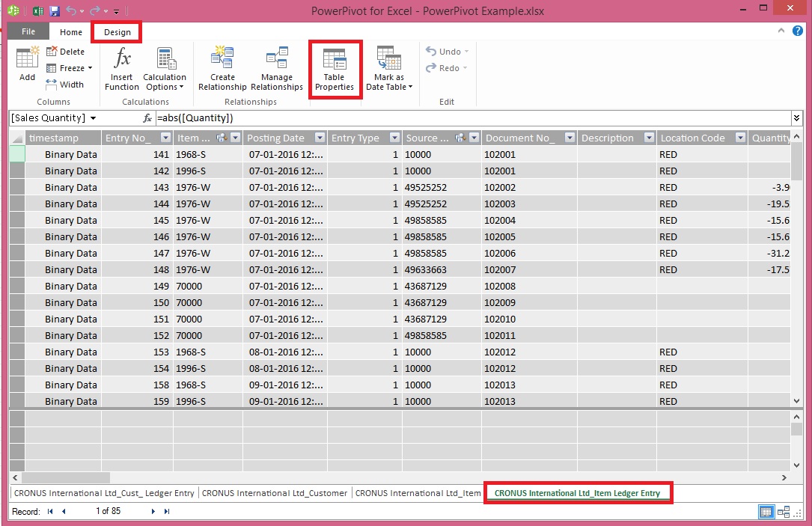
Task: Open the Sales Quantity name box dropdown
Action: click(94, 117)
